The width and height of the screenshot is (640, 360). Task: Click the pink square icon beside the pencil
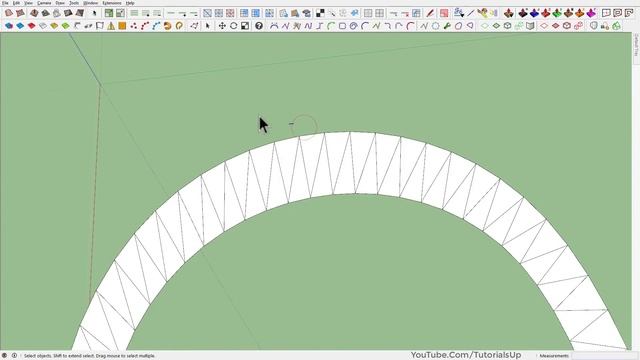(444, 13)
